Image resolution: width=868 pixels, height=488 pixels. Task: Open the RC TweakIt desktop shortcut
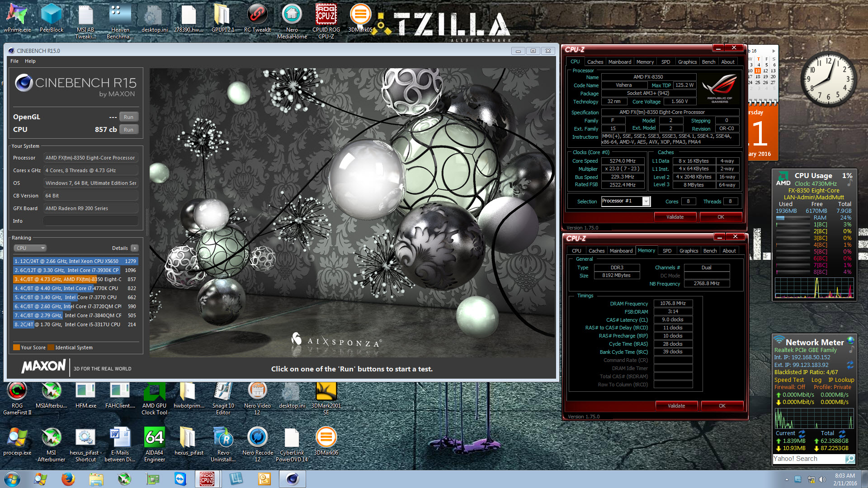click(257, 18)
